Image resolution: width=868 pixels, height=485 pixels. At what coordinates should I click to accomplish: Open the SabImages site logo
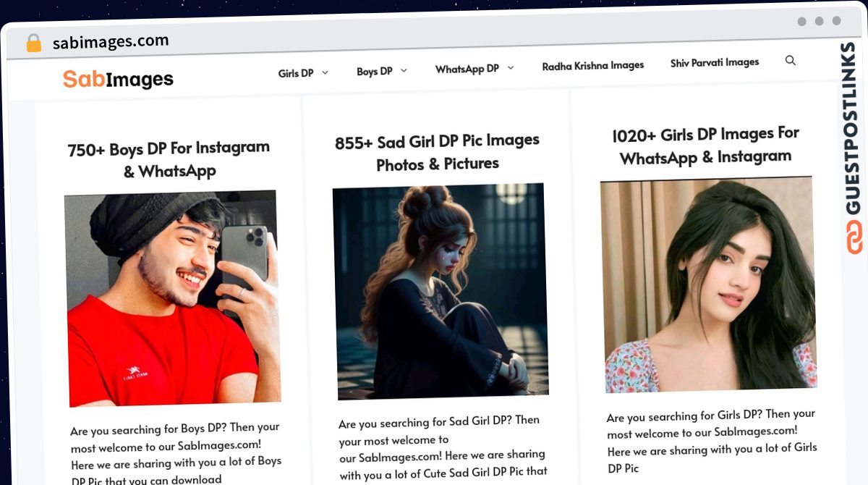(118, 78)
